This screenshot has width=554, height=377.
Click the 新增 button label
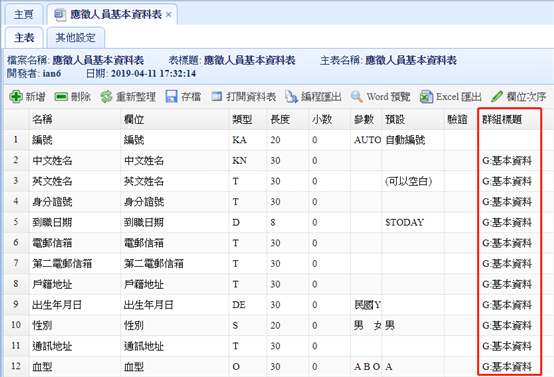[x=35, y=96]
